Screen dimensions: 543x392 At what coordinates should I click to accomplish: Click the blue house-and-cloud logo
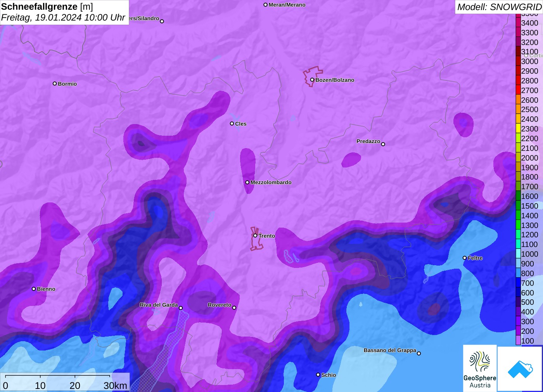[x=520, y=369]
